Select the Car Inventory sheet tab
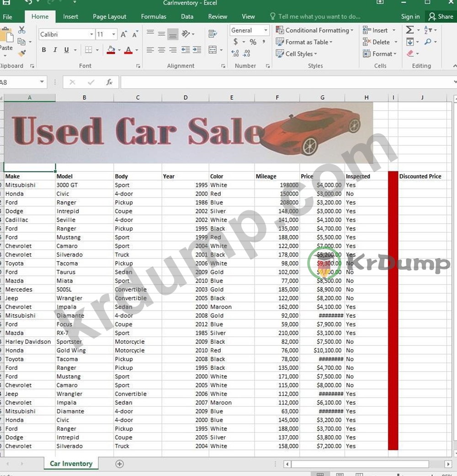The width and height of the screenshot is (457, 476). pyautogui.click(x=71, y=464)
